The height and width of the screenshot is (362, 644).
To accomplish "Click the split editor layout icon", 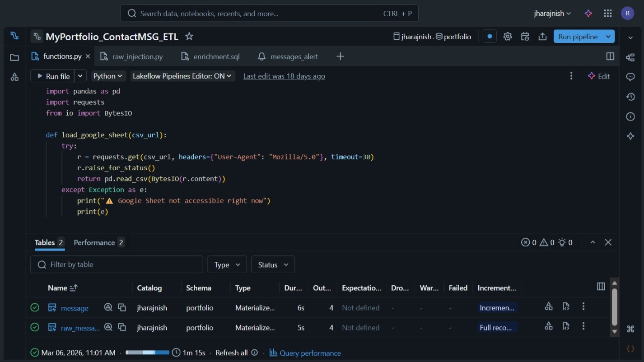I will click(x=610, y=56).
